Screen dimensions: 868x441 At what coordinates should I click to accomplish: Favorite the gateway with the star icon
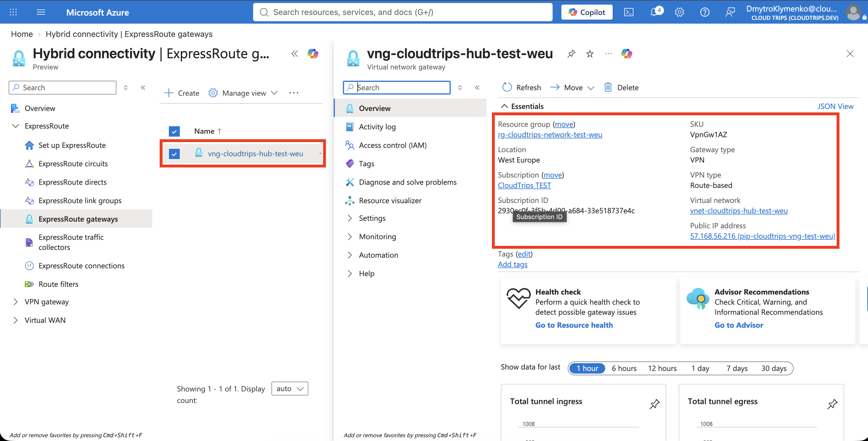[590, 54]
